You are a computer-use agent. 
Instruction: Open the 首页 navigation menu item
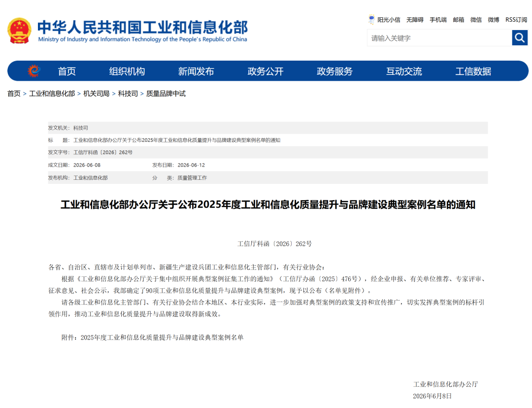(x=67, y=71)
